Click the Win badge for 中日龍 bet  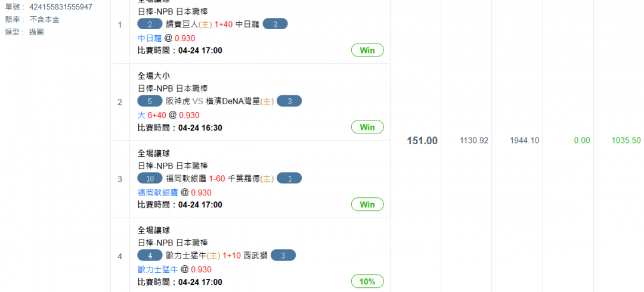click(x=367, y=51)
